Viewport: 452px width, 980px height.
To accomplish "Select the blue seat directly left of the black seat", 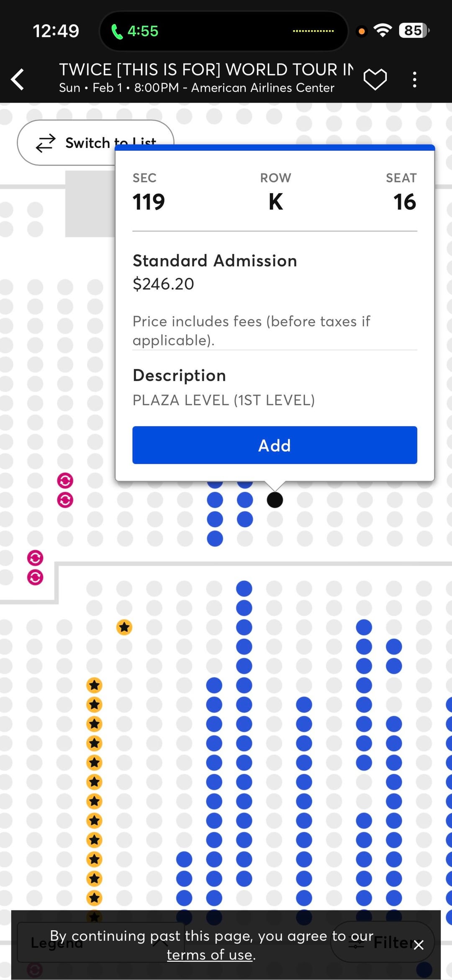I will (x=245, y=500).
